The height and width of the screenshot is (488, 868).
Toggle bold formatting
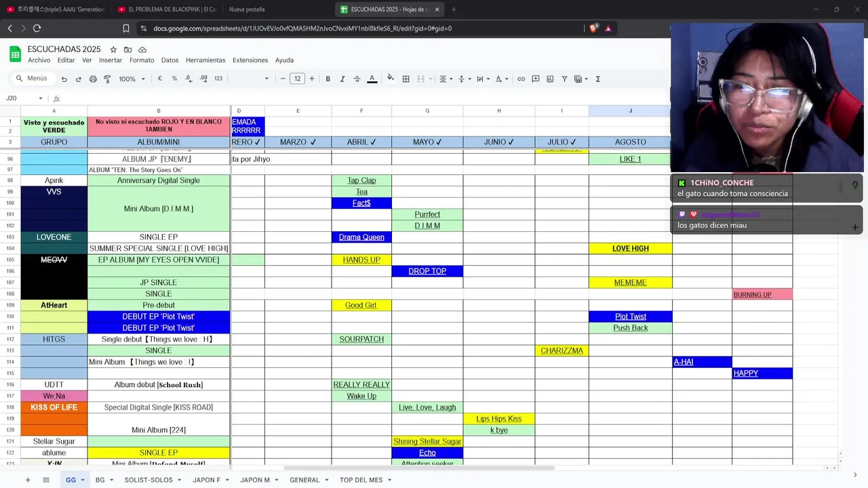tap(328, 79)
